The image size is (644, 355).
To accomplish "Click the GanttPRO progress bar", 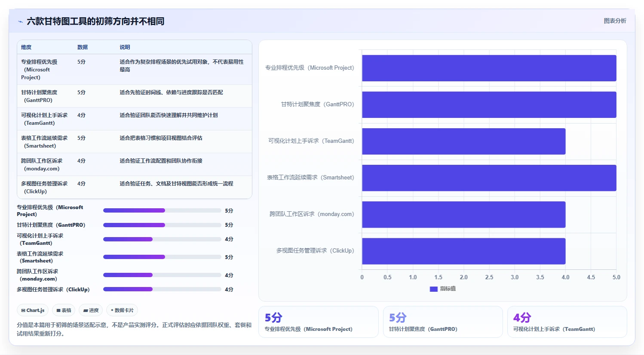I will pos(162,225).
